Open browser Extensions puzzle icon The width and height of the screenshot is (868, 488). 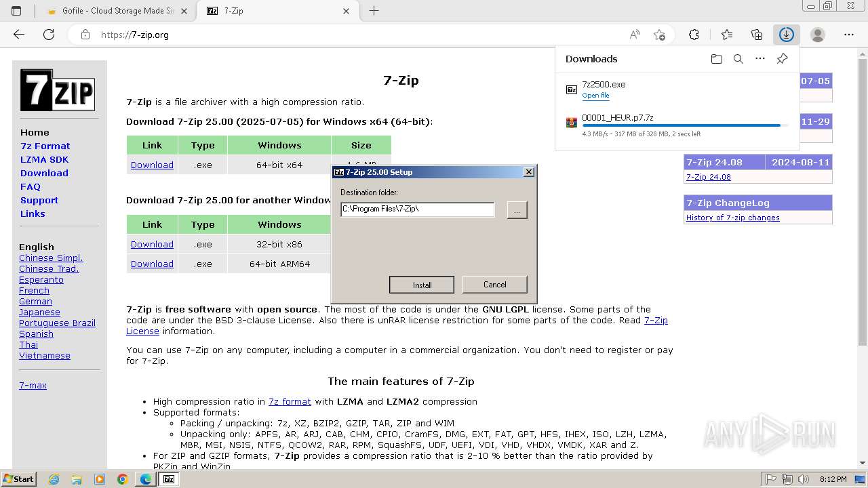click(x=694, y=35)
